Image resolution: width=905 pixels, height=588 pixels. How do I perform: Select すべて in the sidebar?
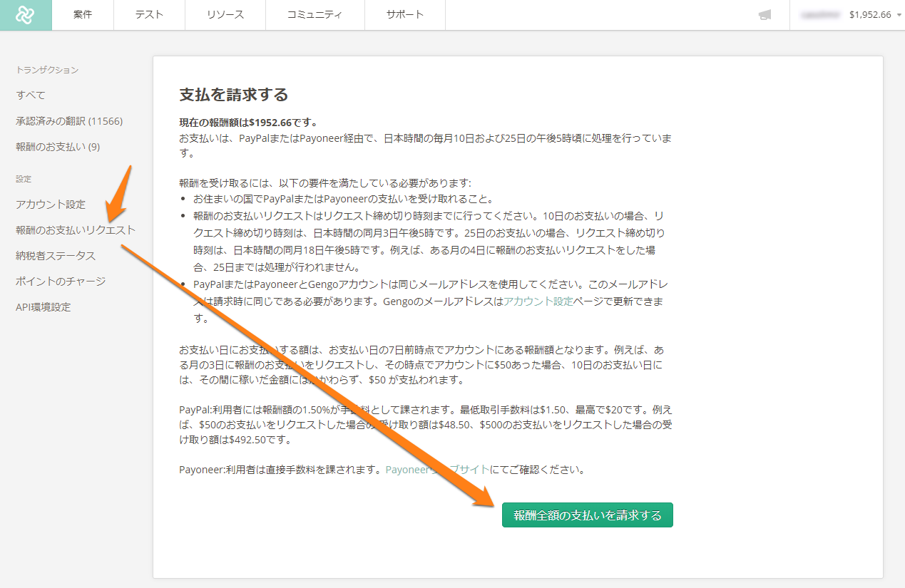coord(31,95)
